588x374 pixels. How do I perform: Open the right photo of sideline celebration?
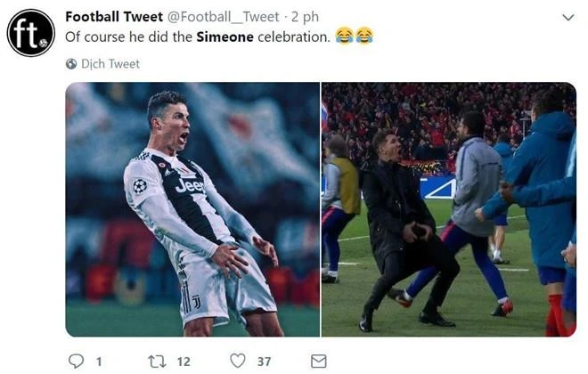pyautogui.click(x=448, y=209)
